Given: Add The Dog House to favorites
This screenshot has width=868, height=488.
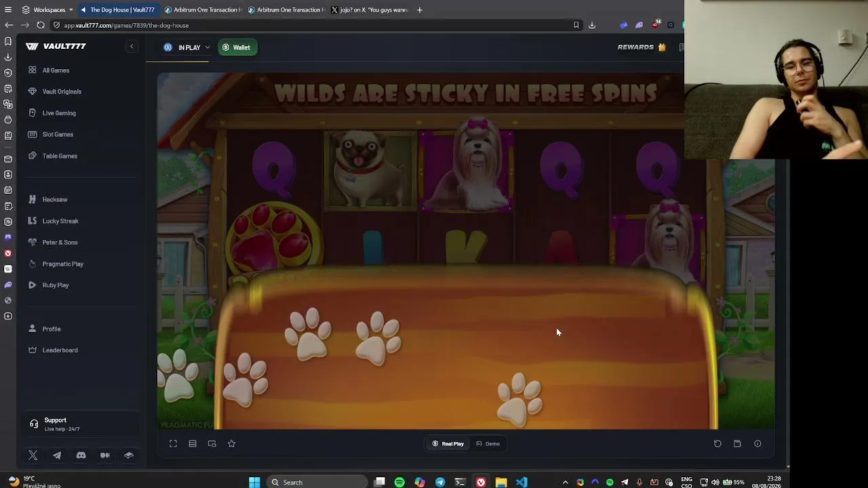Looking at the screenshot, I should [231, 444].
